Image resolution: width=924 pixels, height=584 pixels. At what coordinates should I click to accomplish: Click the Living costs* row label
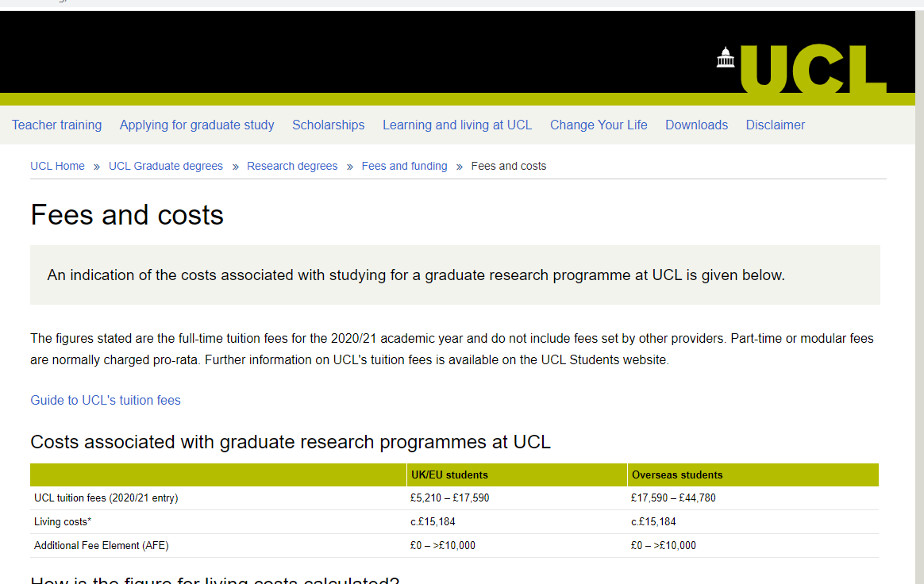[x=63, y=521]
